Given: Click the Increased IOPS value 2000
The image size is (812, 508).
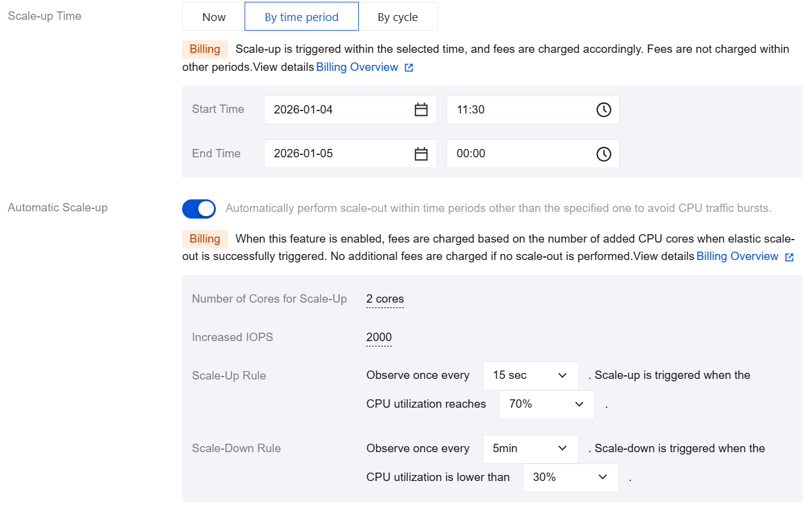Looking at the screenshot, I should (379, 337).
